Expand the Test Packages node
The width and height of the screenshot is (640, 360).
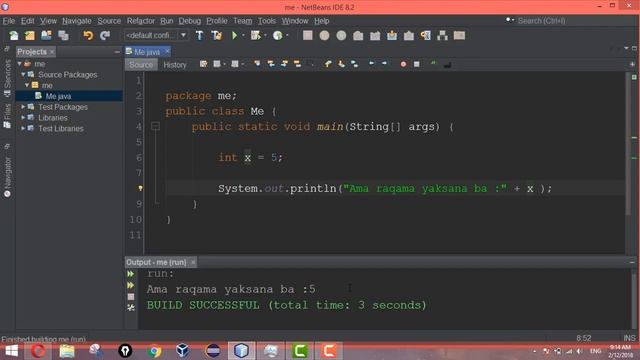pyautogui.click(x=23, y=107)
